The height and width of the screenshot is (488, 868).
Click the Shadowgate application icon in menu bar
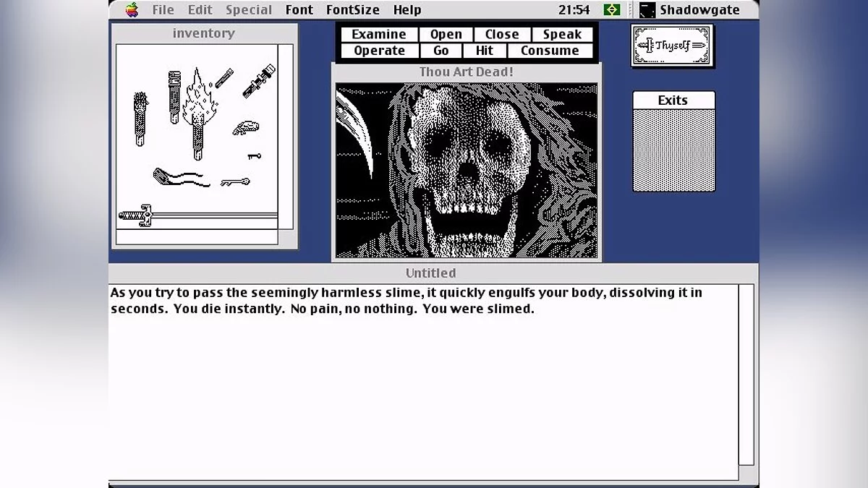647,9
